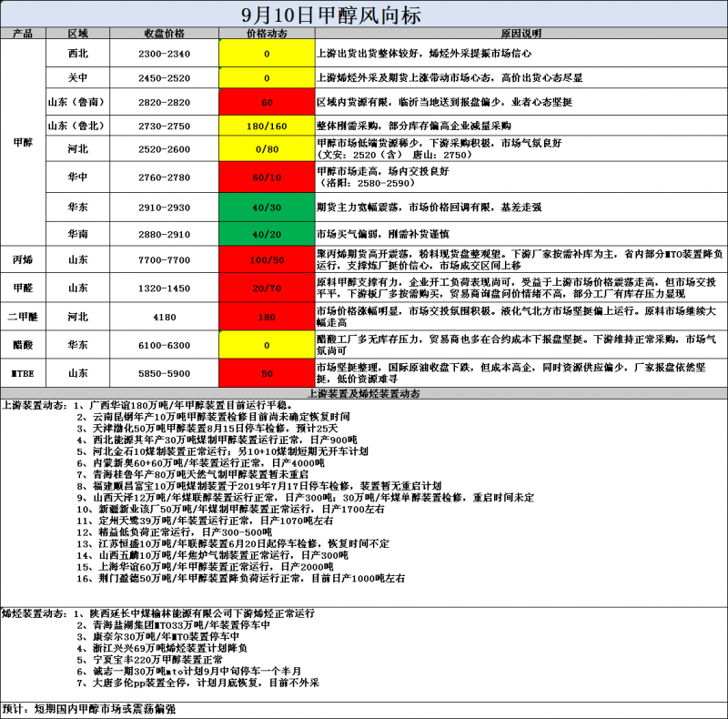Click reason text '上游出货出货整体较好'

coord(368,54)
